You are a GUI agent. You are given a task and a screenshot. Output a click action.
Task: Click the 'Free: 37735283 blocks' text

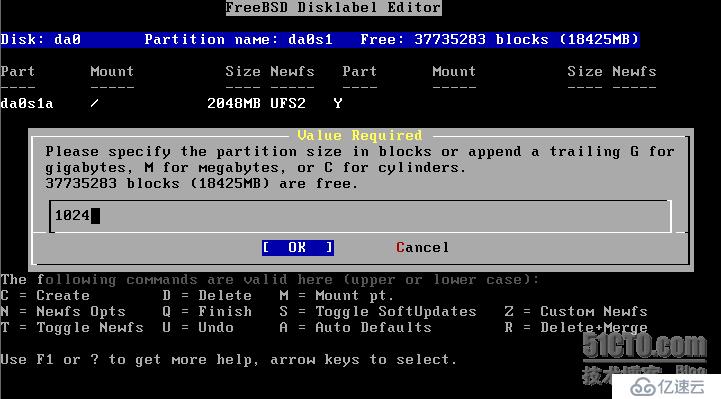tap(454, 40)
